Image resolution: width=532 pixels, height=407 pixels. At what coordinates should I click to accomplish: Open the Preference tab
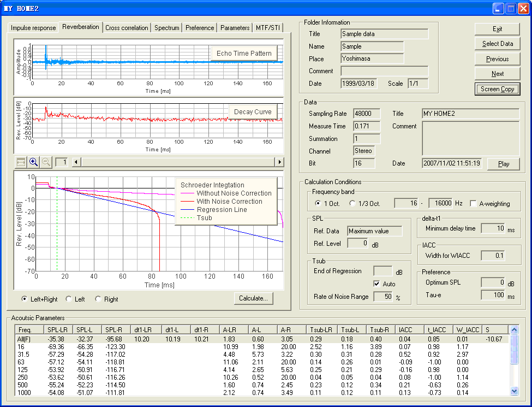click(x=200, y=28)
